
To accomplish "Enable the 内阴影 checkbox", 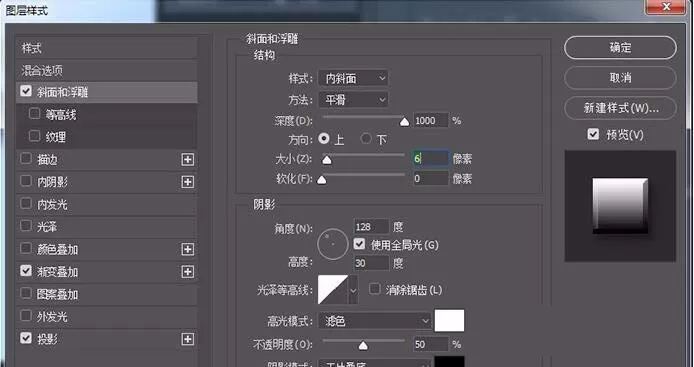I will [26, 181].
